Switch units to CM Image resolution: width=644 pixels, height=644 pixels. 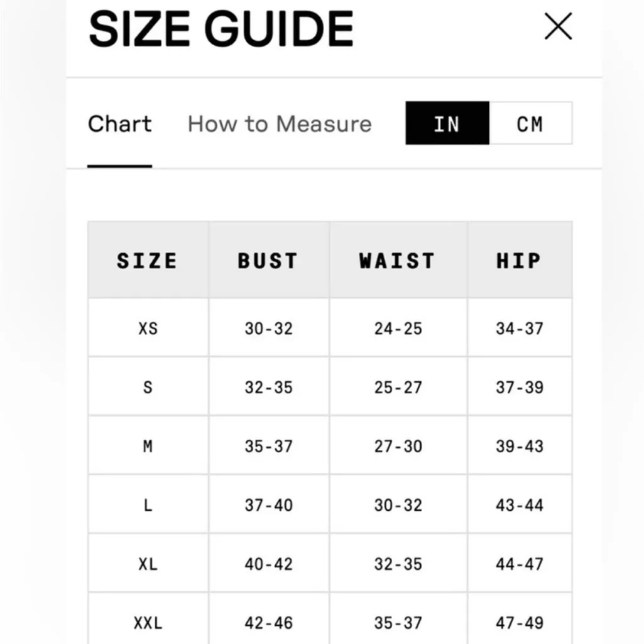[x=530, y=124]
